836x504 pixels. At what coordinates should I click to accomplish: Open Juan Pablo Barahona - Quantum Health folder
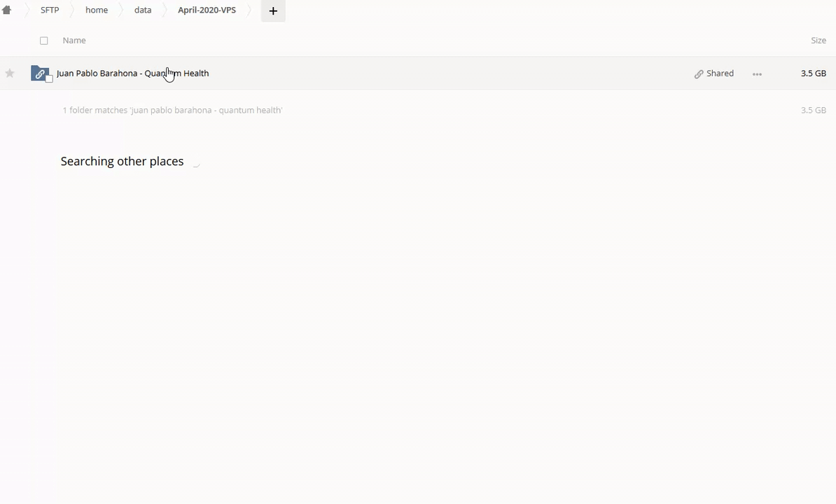click(132, 73)
